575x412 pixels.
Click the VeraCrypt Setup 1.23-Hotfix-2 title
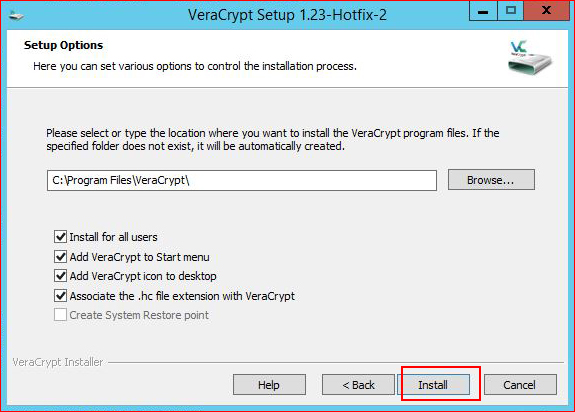point(287,15)
